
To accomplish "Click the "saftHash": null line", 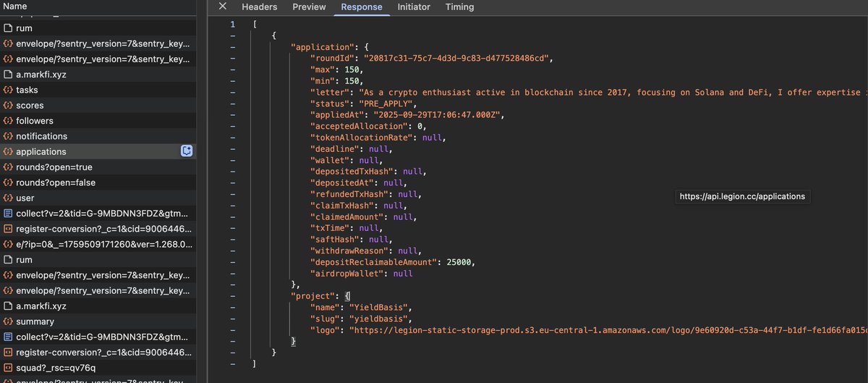I will [351, 240].
